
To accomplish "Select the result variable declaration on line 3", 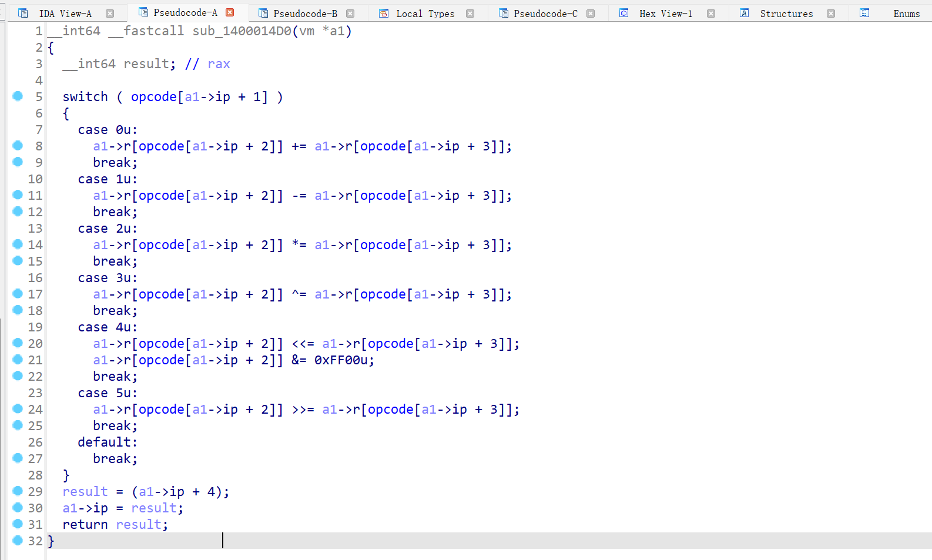I will [x=146, y=63].
